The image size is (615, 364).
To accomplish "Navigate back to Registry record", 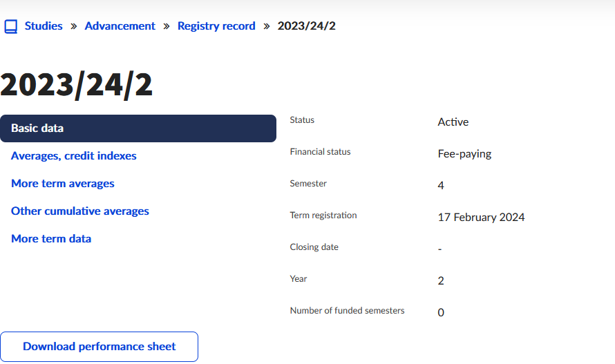I will 216,26.
